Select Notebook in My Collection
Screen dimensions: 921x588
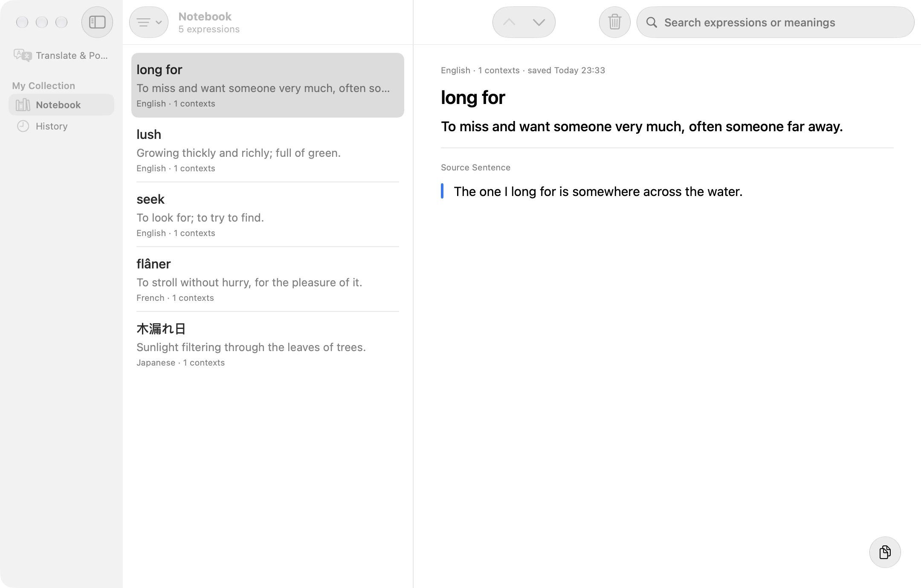pyautogui.click(x=61, y=104)
